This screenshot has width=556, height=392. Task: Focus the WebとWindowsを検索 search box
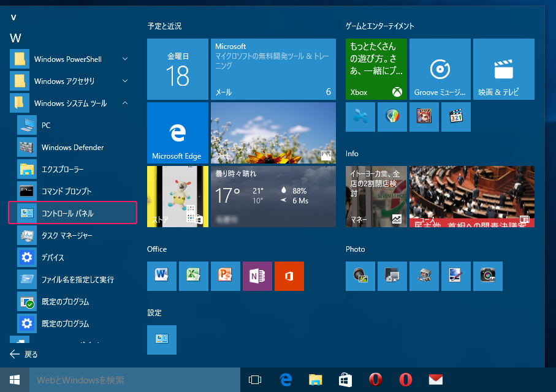(135, 380)
